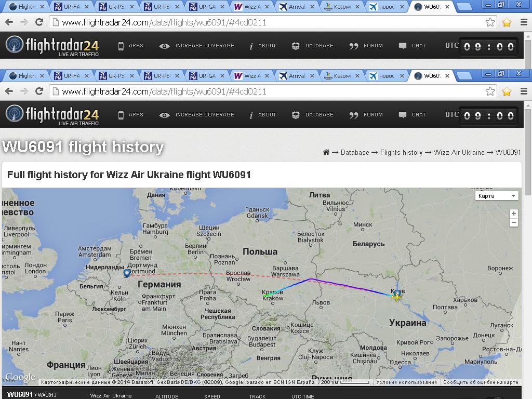Go to Flights history breadcrumb link
Image resolution: width=532 pixels, height=399 pixels.
(401, 152)
